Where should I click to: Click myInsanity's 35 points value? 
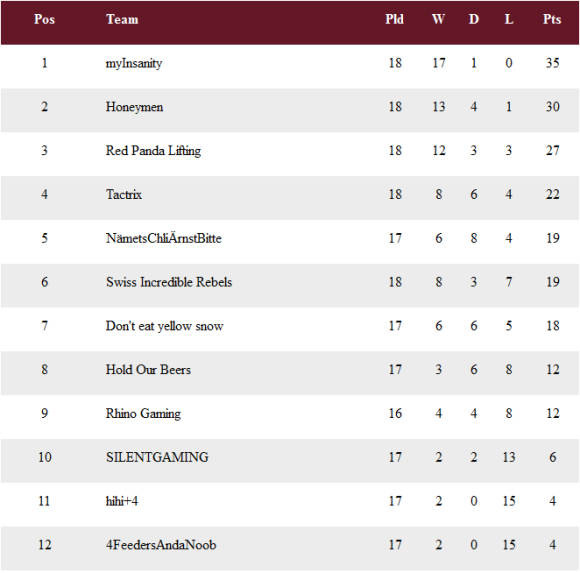[x=552, y=63]
